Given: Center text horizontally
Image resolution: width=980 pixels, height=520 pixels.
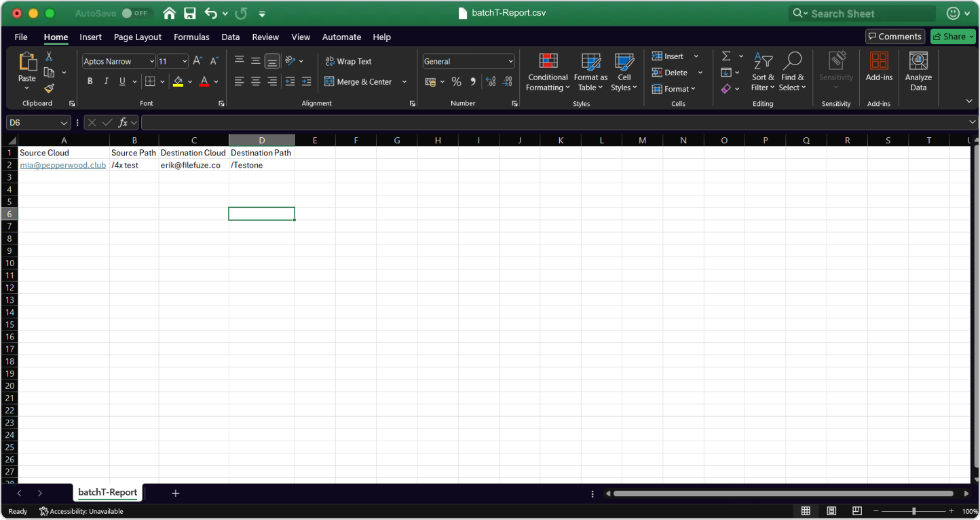Looking at the screenshot, I should tap(256, 81).
